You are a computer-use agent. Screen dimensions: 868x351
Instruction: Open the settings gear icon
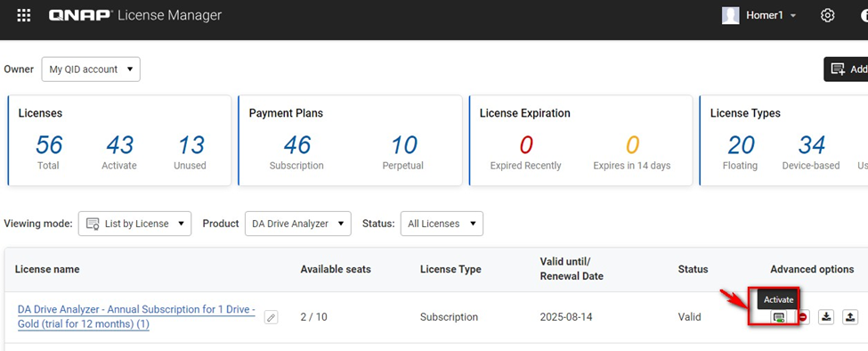tap(827, 15)
